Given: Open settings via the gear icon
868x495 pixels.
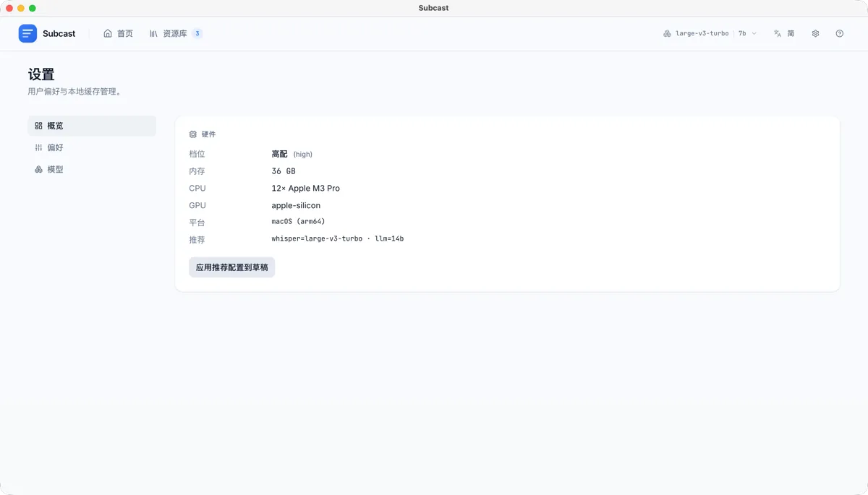Looking at the screenshot, I should (815, 33).
